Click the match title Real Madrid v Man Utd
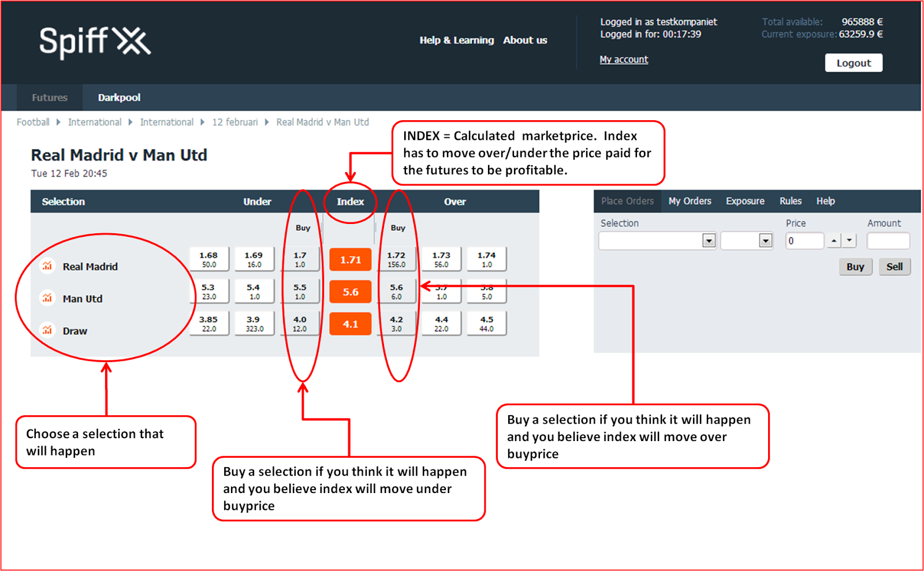The width and height of the screenshot is (924, 571). 119,155
